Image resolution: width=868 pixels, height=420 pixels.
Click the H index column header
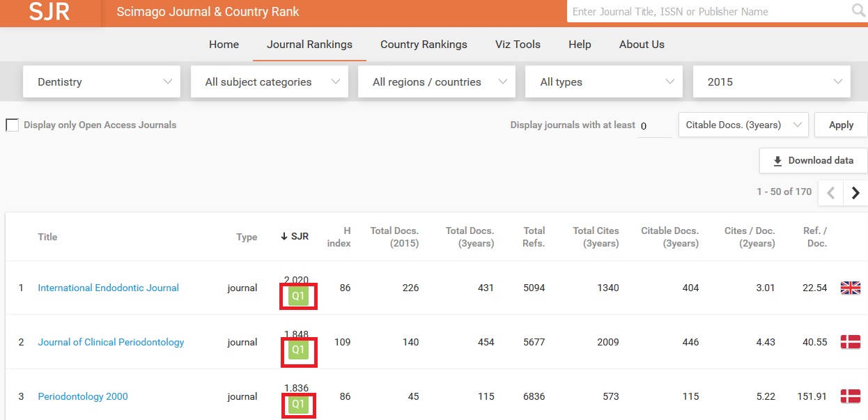338,237
